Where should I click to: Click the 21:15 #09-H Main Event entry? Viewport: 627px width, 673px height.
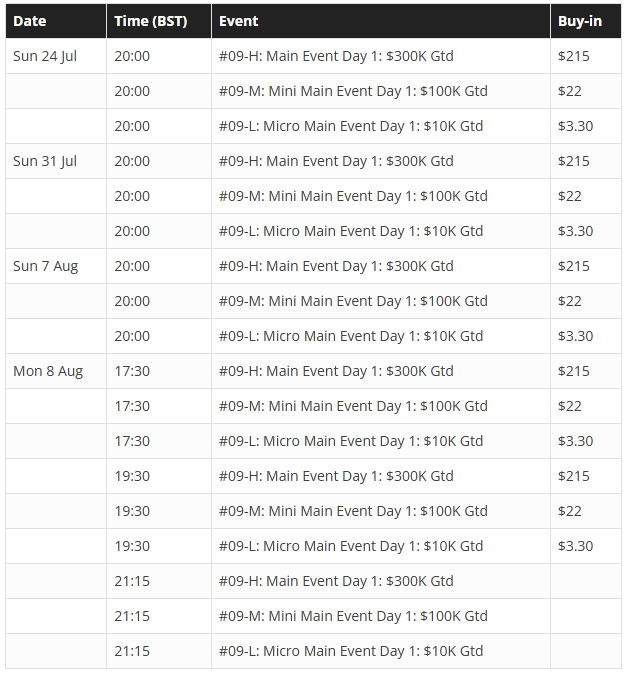coord(336,581)
